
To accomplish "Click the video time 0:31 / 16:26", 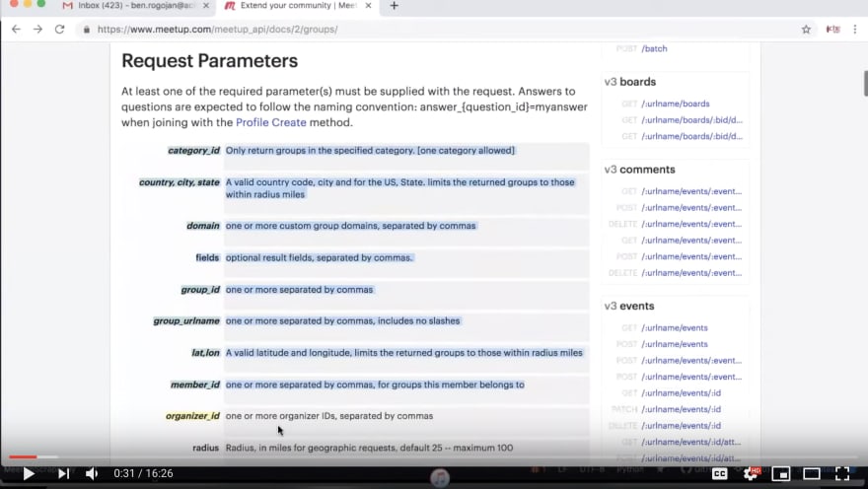I will coord(143,473).
